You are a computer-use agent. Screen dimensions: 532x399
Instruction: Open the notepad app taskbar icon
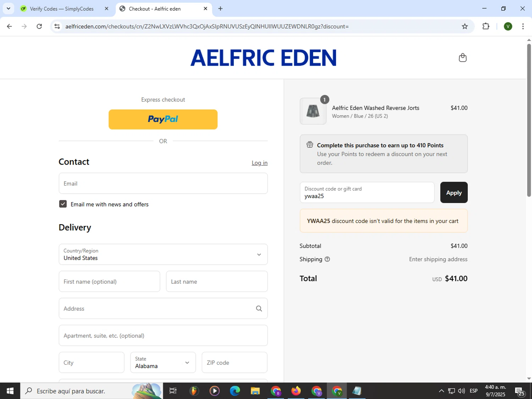pos(357,391)
